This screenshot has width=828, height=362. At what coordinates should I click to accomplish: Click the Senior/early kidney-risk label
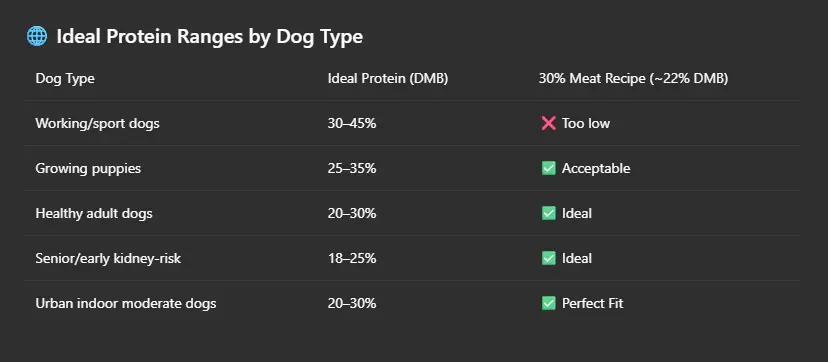pyautogui.click(x=108, y=258)
